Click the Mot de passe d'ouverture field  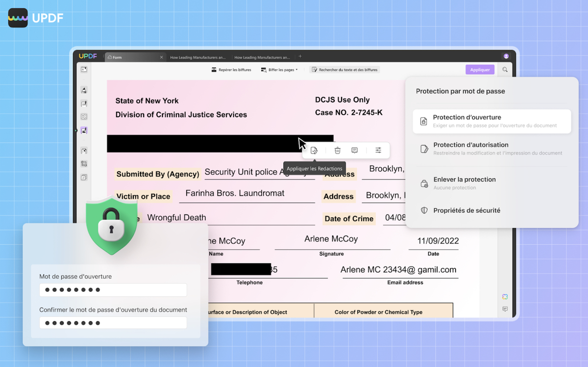[113, 290]
